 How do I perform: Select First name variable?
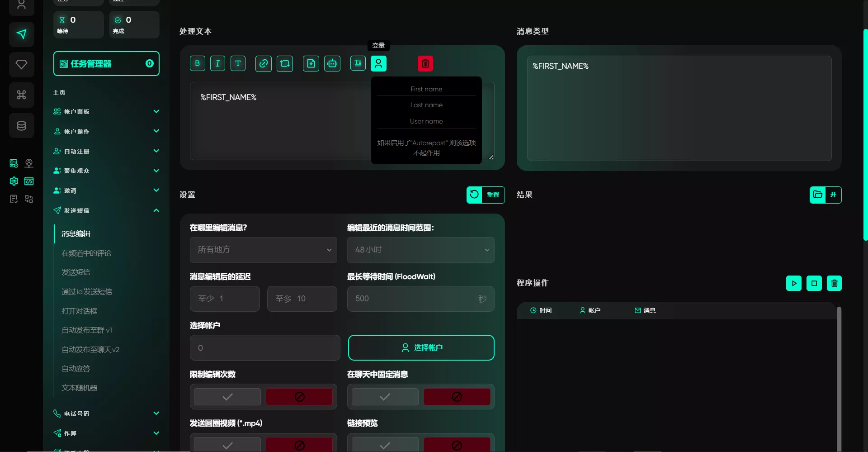[x=426, y=89]
